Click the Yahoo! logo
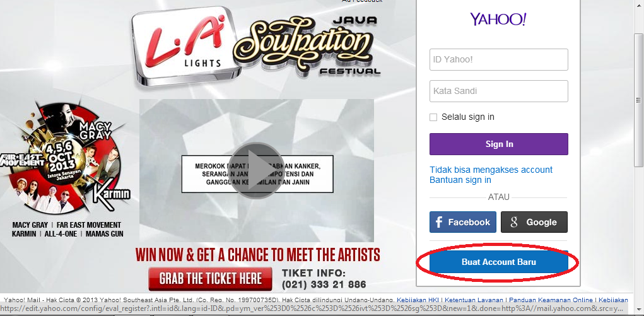 tap(498, 20)
